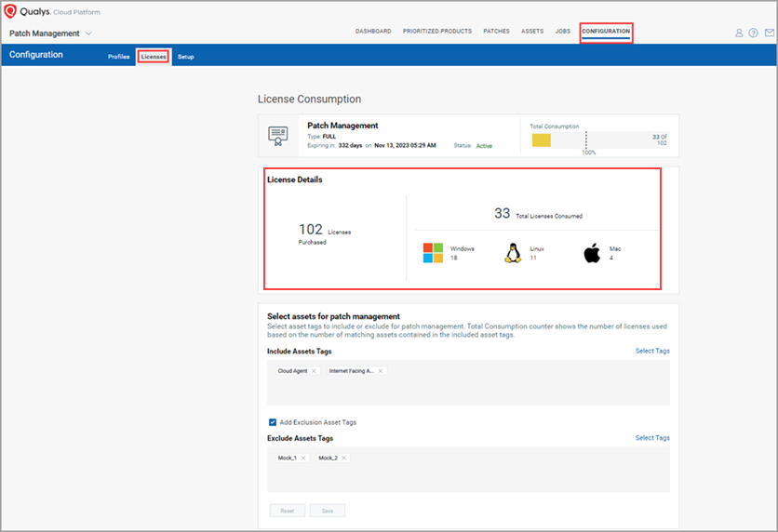Click the Apple Mac icon
Screen dimensions: 778x532
pos(592,253)
